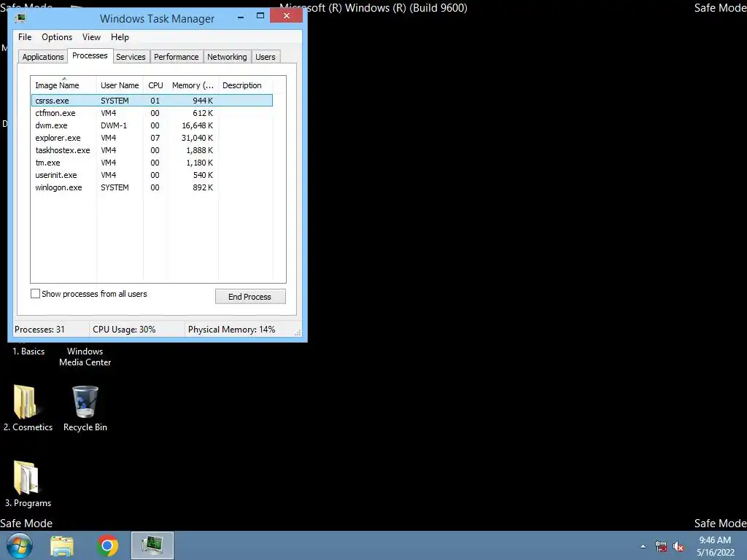
Task: Click the DWM-1 user name cell
Action: click(x=114, y=125)
